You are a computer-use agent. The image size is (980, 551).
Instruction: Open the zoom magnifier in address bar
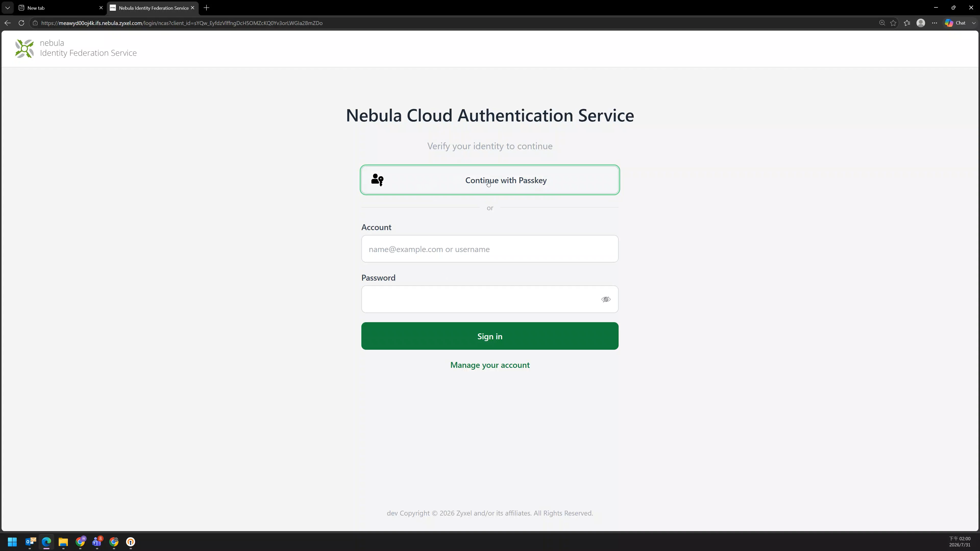coord(882,23)
